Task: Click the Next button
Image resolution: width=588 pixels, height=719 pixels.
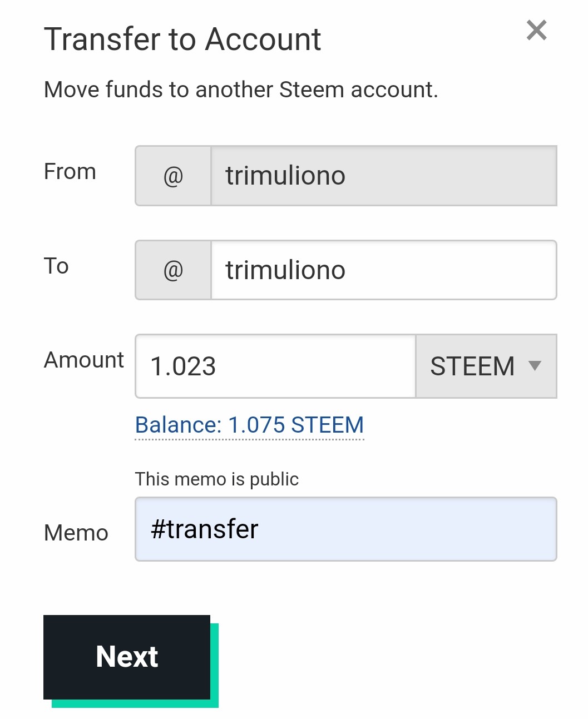Action: [x=127, y=657]
